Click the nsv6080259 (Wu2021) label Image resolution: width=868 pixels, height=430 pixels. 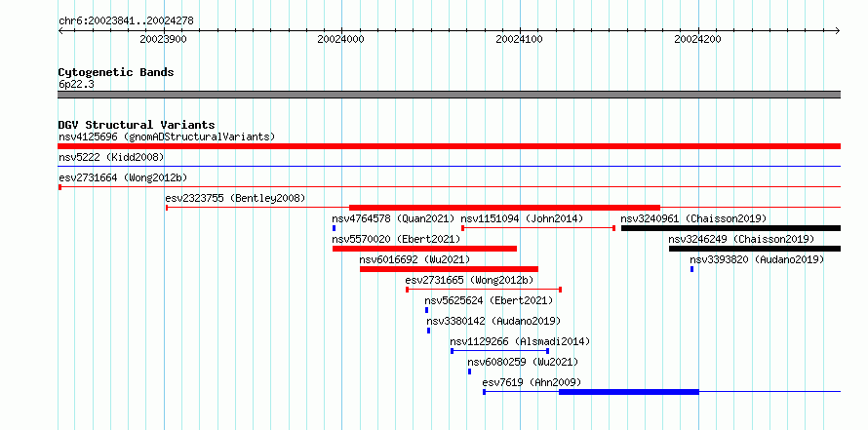click(523, 362)
